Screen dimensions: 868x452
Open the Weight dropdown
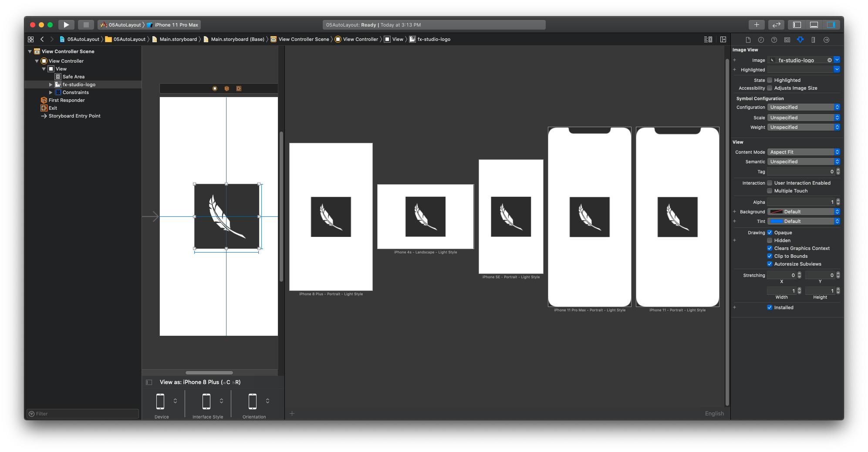804,127
